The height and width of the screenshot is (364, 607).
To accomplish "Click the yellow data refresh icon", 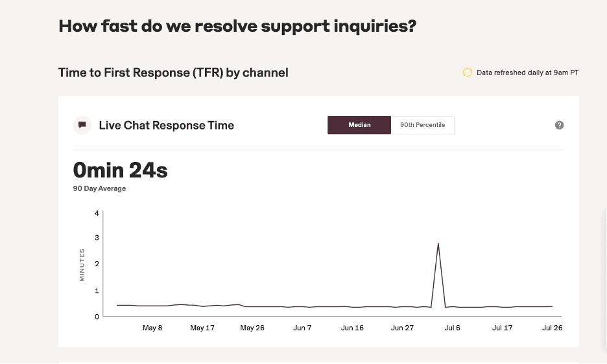I will coord(467,73).
